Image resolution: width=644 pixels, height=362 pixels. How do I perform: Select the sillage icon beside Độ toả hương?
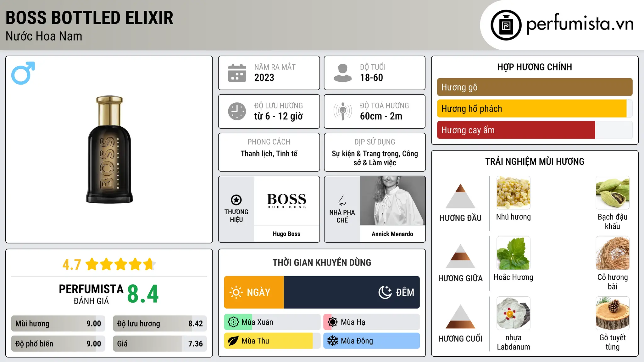coord(343,111)
